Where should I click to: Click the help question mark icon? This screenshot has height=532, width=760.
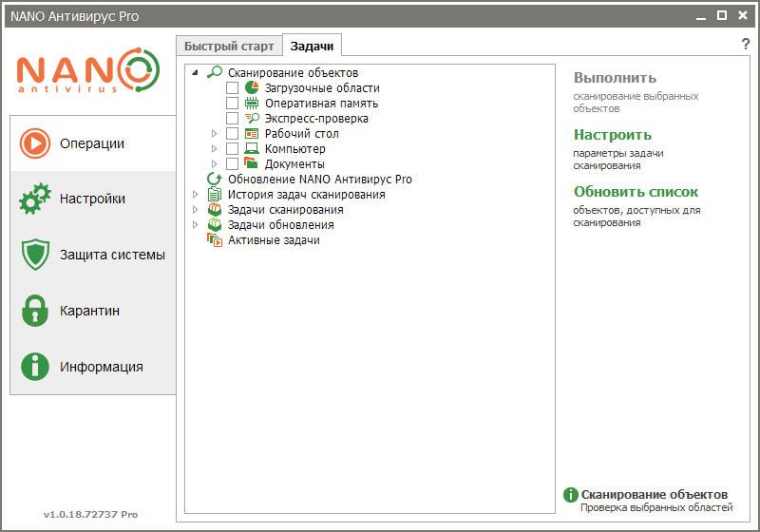(x=745, y=44)
